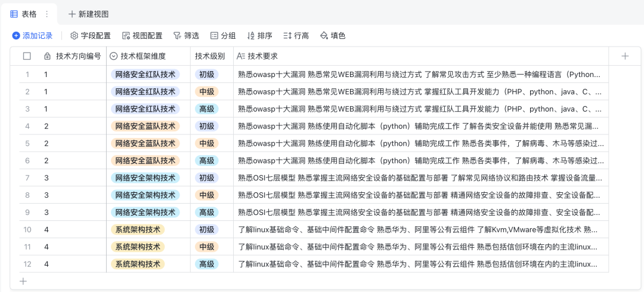
Task: Click the table grid icon in 表格 tab
Action: 14,14
